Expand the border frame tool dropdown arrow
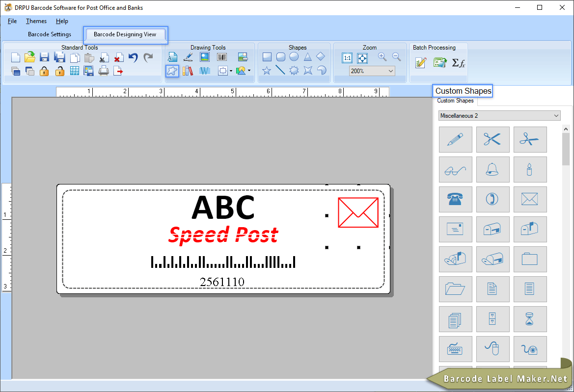This screenshot has height=392, width=574. click(231, 71)
